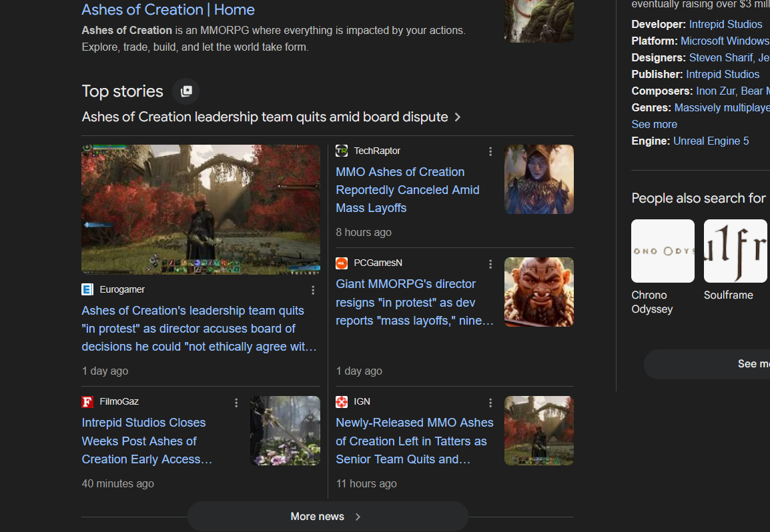
Task: Click the IGN favicon
Action: click(342, 402)
